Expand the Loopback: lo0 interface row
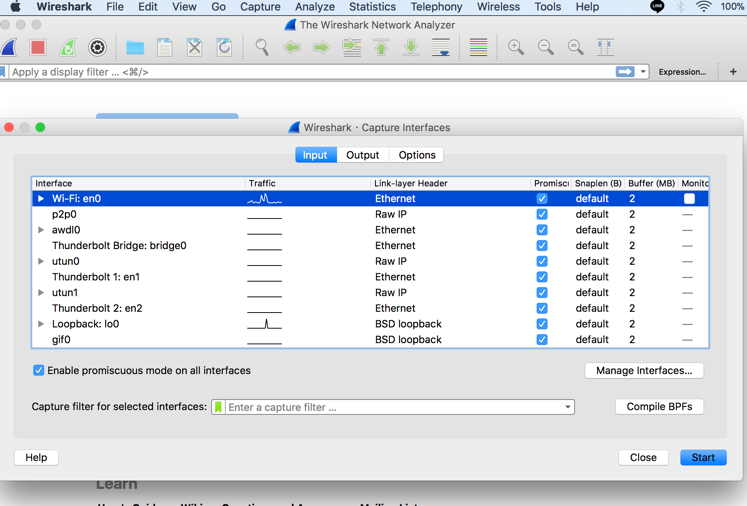Screen dimensions: 747x506 click(41, 324)
